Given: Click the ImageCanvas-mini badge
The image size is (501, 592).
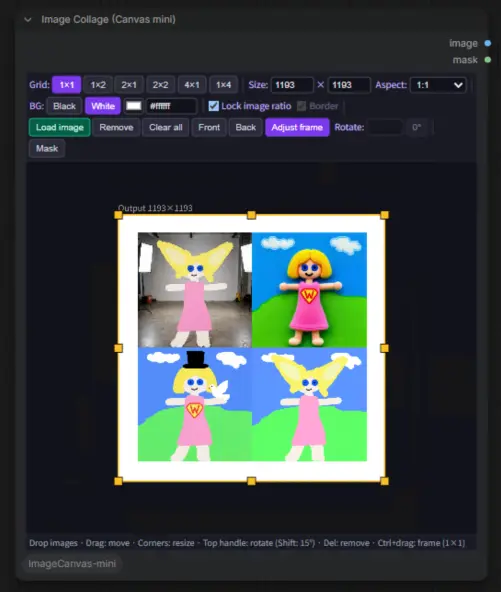Looking at the screenshot, I should pos(72,564).
